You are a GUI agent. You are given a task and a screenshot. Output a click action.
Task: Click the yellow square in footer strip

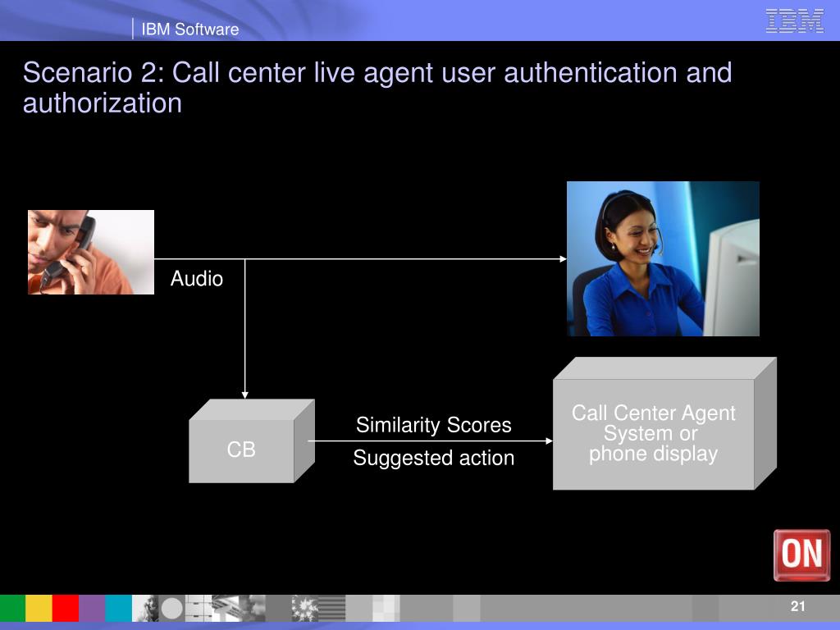coord(39,608)
